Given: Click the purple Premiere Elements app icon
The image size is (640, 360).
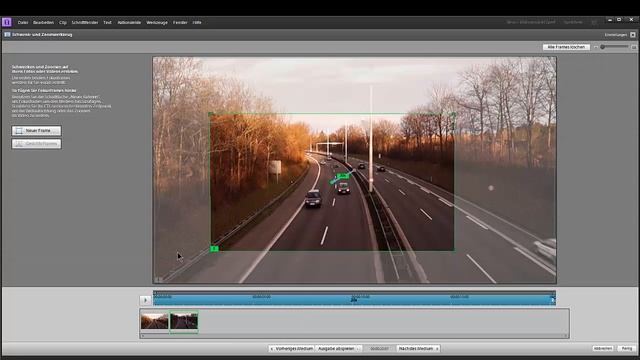Looking at the screenshot, I should click(x=7, y=22).
